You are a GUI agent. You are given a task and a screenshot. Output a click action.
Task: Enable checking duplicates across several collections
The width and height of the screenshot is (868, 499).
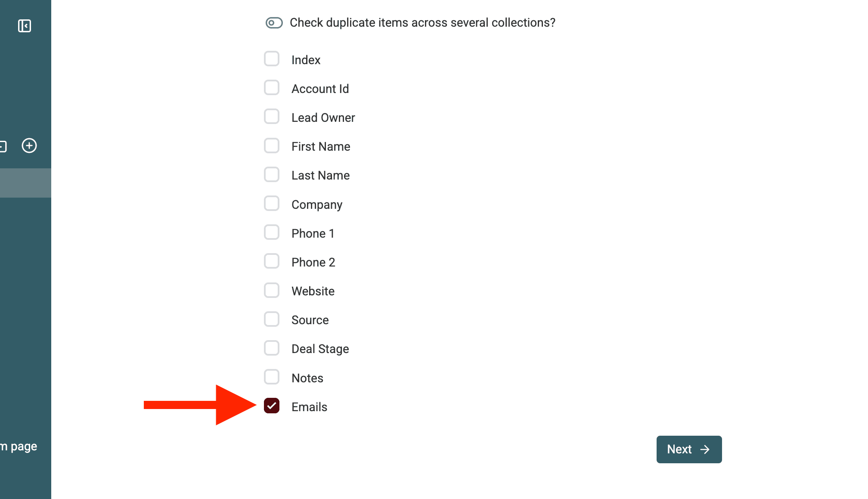coord(273,23)
